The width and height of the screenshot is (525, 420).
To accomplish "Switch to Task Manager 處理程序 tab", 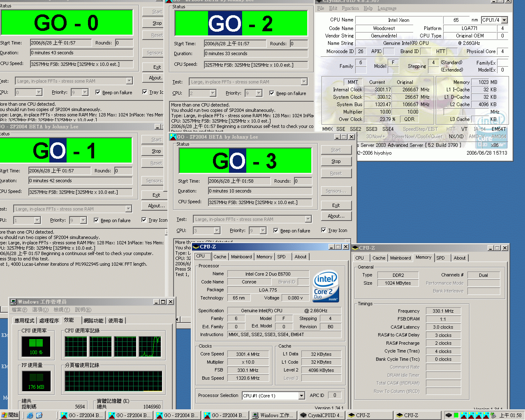I will (49, 320).
